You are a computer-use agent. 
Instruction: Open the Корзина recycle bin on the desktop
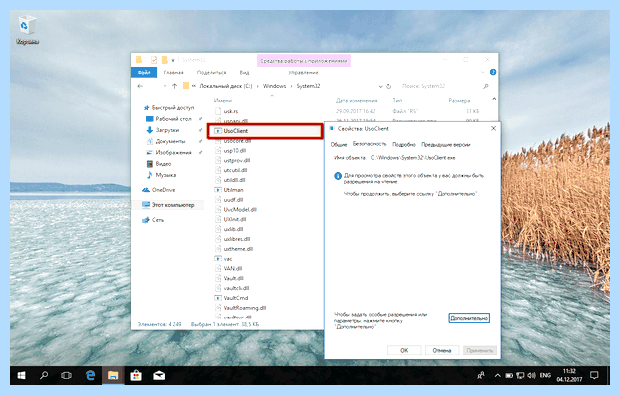click(x=27, y=30)
